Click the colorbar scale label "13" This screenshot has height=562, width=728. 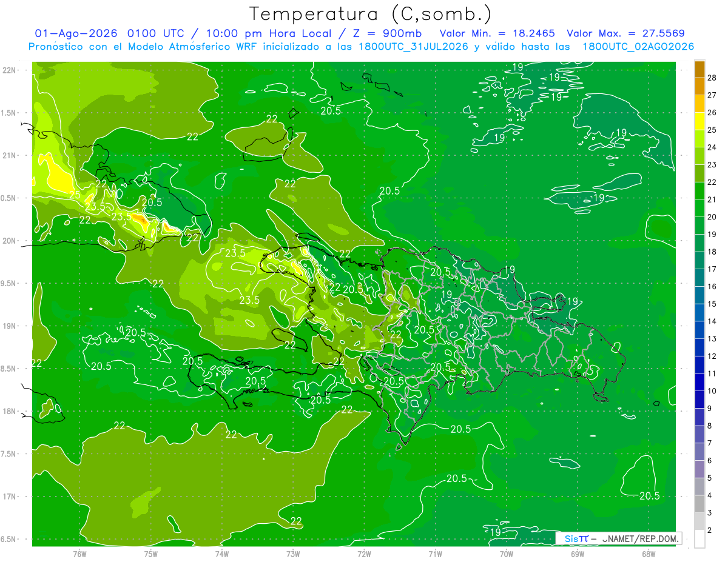click(x=712, y=339)
